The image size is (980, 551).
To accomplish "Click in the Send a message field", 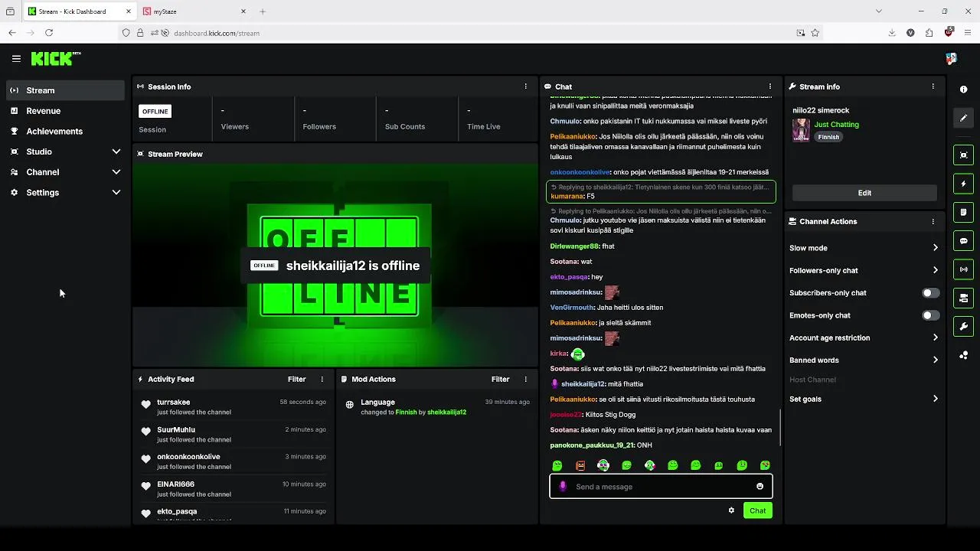I will [x=661, y=487].
